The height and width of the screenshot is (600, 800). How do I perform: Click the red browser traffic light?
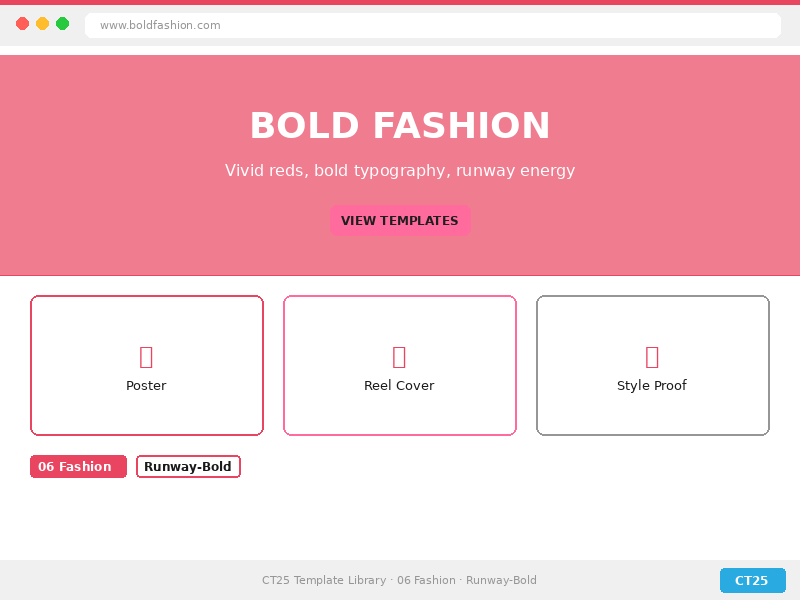22,24
